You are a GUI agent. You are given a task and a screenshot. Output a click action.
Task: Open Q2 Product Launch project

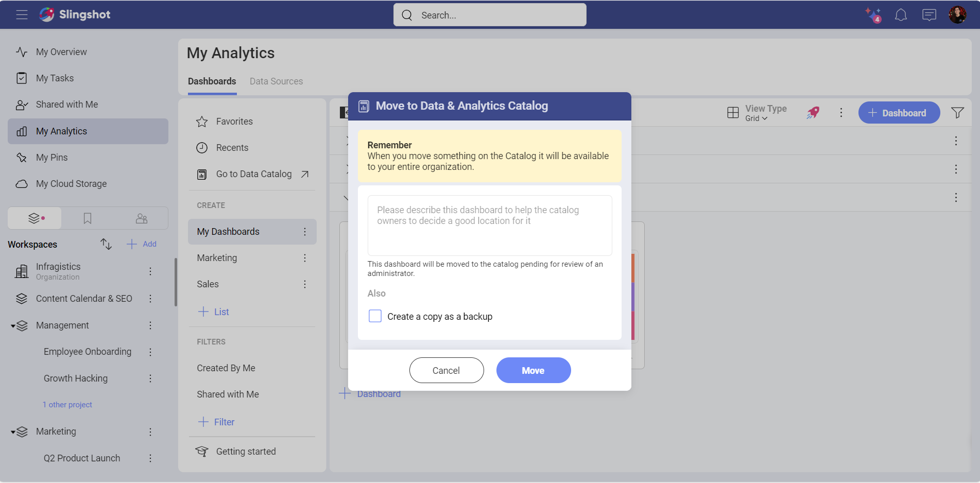[x=82, y=458]
